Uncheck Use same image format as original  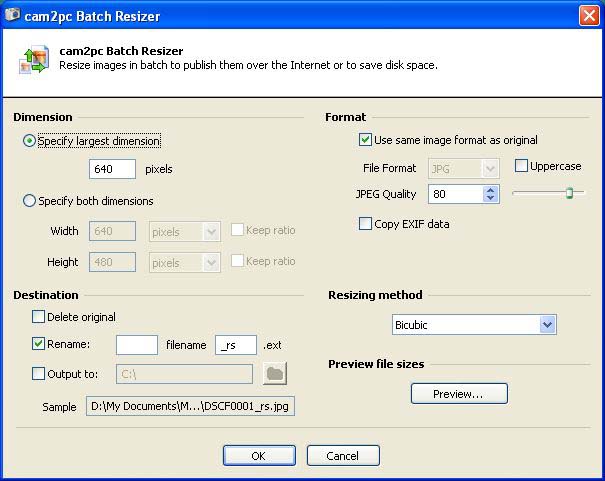click(365, 140)
